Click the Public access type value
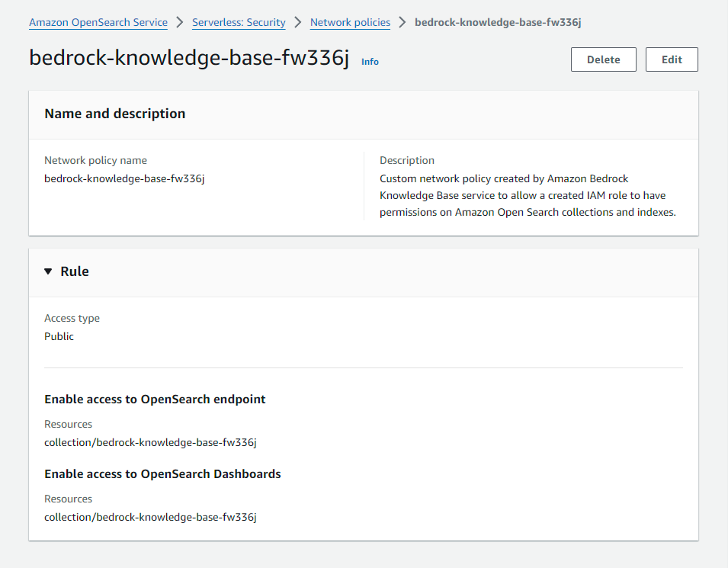 (x=59, y=335)
